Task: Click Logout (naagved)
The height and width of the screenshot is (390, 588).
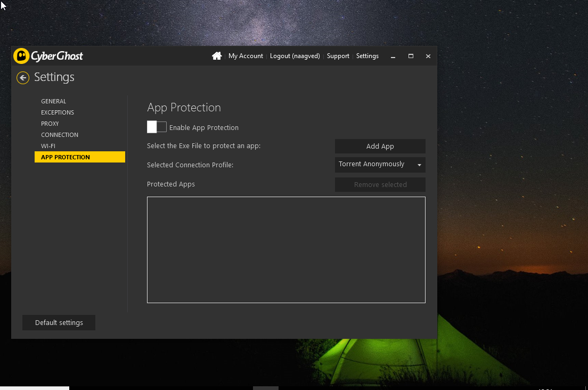Action: tap(295, 56)
